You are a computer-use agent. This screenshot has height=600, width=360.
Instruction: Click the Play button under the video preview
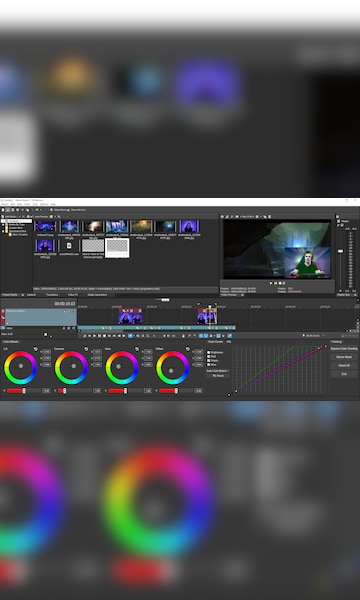(x=271, y=283)
